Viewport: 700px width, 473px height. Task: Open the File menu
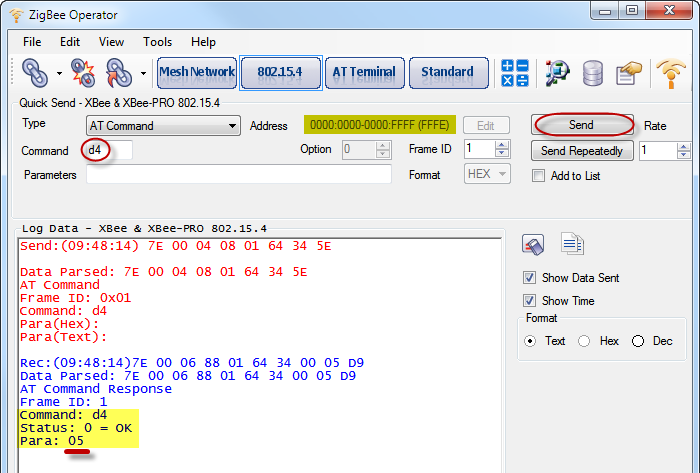[x=32, y=42]
